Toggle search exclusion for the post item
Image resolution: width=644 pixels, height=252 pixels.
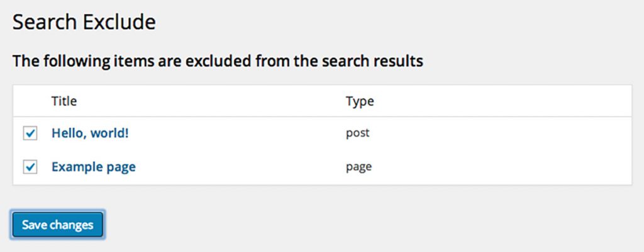point(30,134)
